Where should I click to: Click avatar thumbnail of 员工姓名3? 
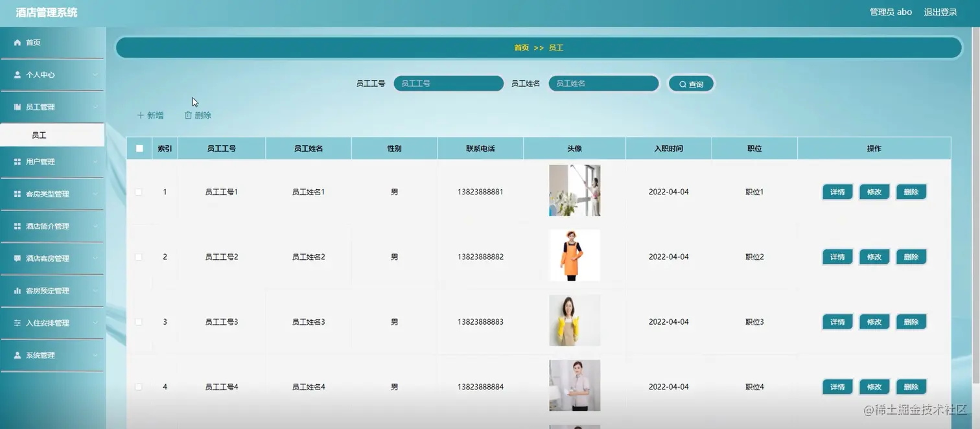574,321
